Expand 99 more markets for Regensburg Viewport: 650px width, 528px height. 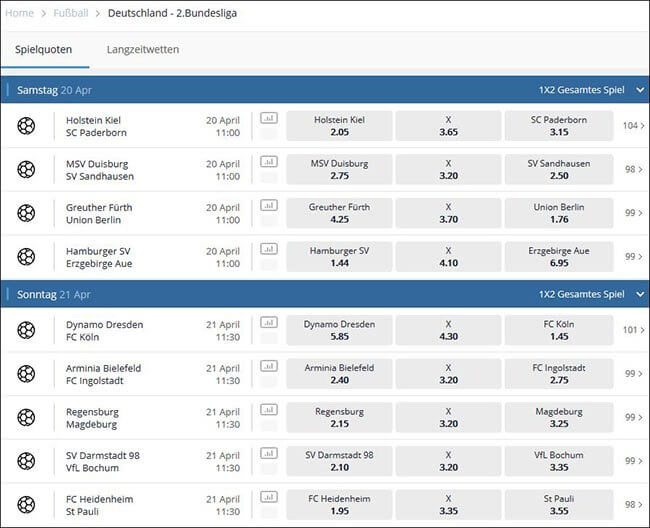coord(634,417)
